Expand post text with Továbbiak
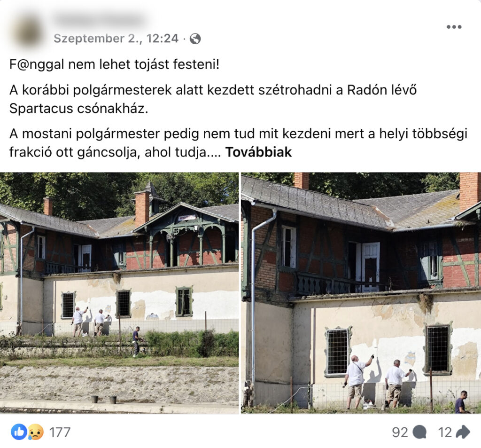The height and width of the screenshot is (448, 481). [258, 152]
